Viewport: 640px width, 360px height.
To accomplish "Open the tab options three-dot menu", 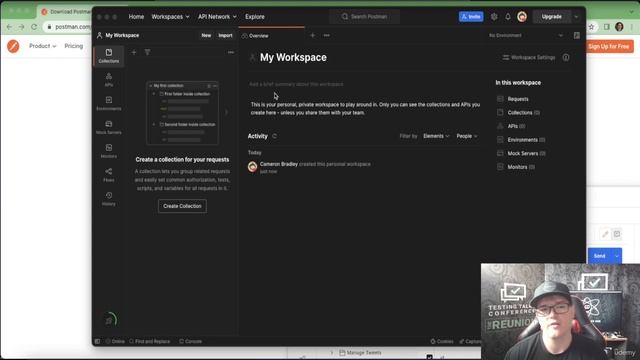I will pyautogui.click(x=327, y=36).
